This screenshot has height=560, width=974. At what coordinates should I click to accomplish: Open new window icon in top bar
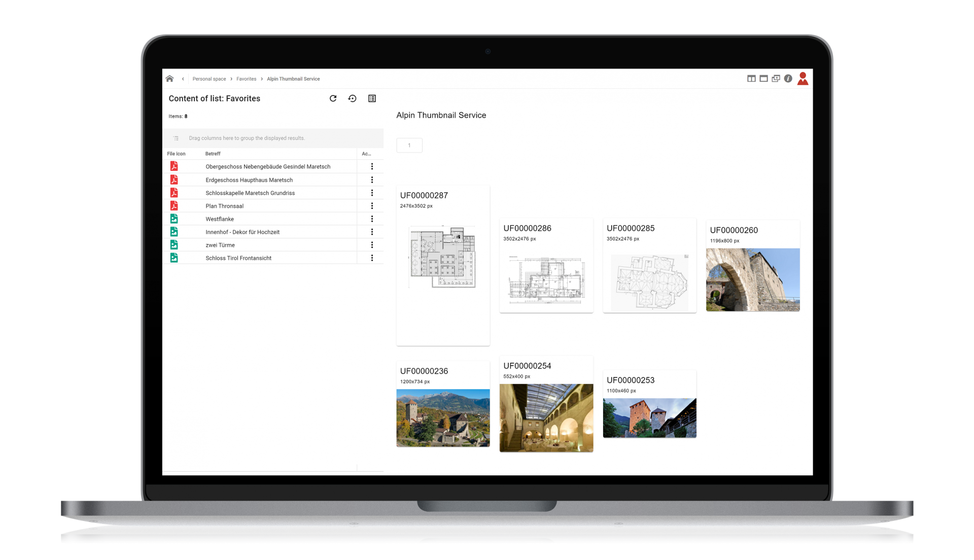click(x=776, y=79)
